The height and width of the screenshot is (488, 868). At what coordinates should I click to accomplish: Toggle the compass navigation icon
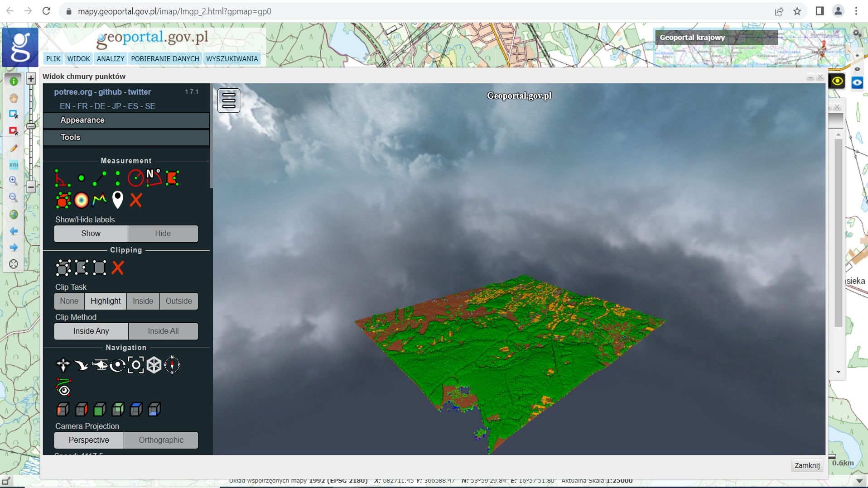click(172, 365)
